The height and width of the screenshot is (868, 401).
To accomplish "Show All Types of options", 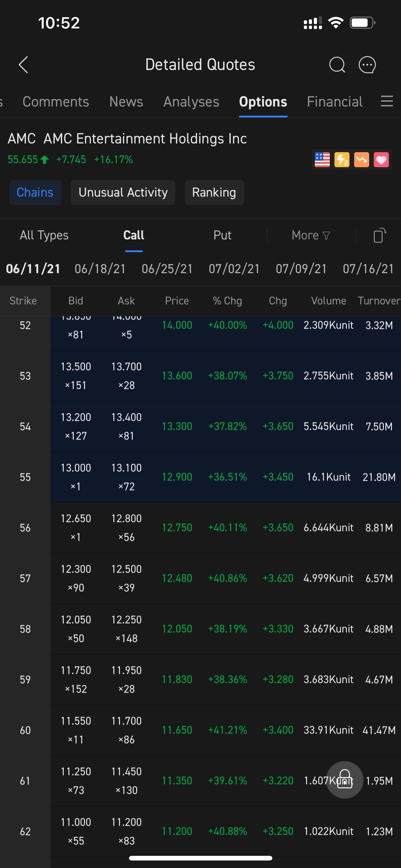I will (44, 235).
